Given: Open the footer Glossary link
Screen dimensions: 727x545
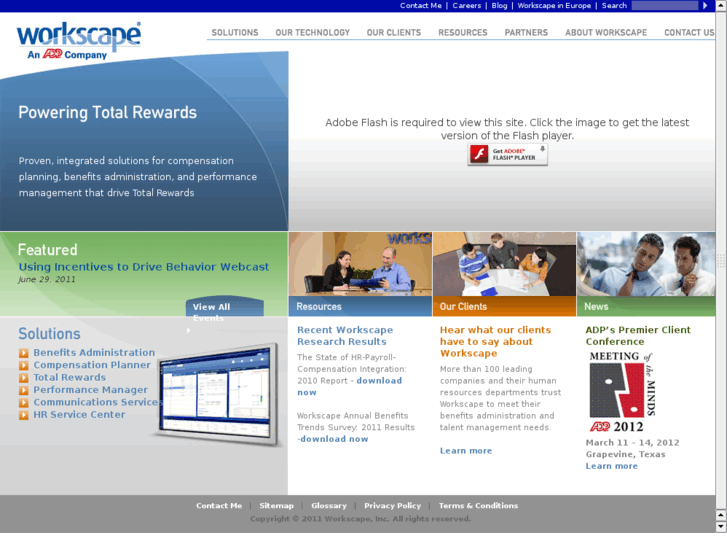Looking at the screenshot, I should [329, 506].
